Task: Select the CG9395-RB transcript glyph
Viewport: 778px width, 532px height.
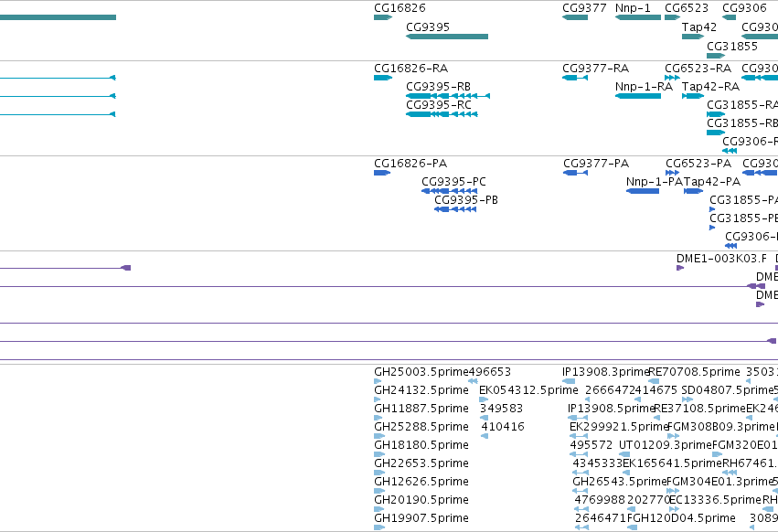Action: point(448,96)
